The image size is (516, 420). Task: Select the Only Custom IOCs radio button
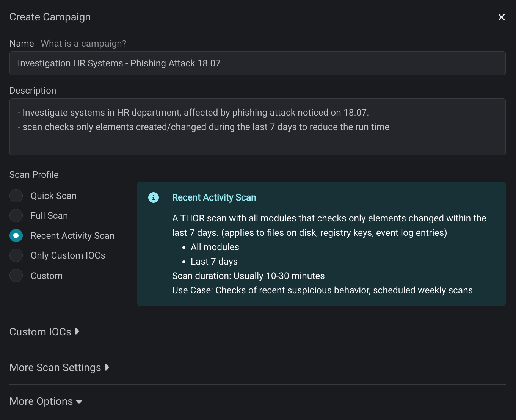click(16, 255)
